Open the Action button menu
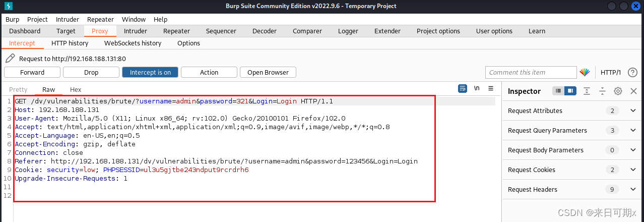 (x=209, y=72)
